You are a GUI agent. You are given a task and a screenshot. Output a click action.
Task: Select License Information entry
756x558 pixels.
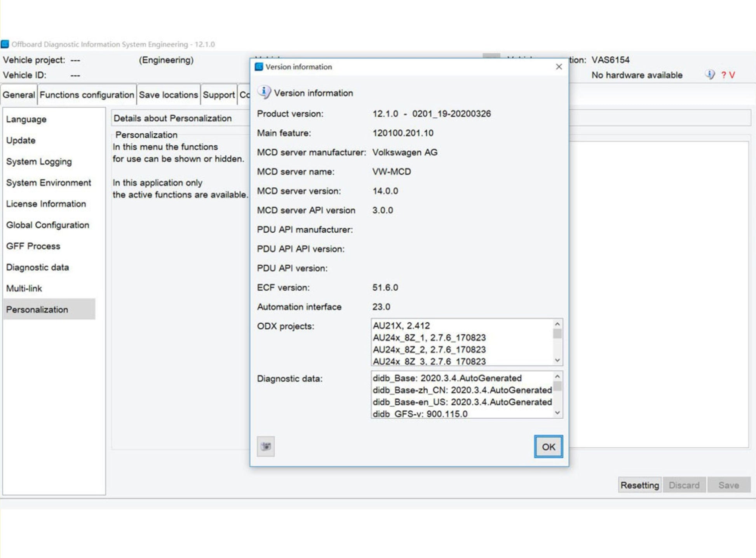coord(46,204)
